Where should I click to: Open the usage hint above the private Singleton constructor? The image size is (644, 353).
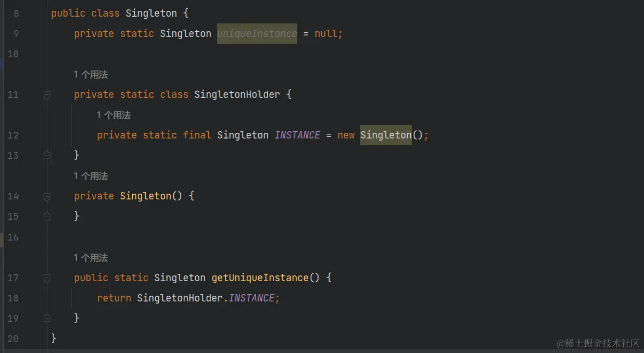[91, 176]
